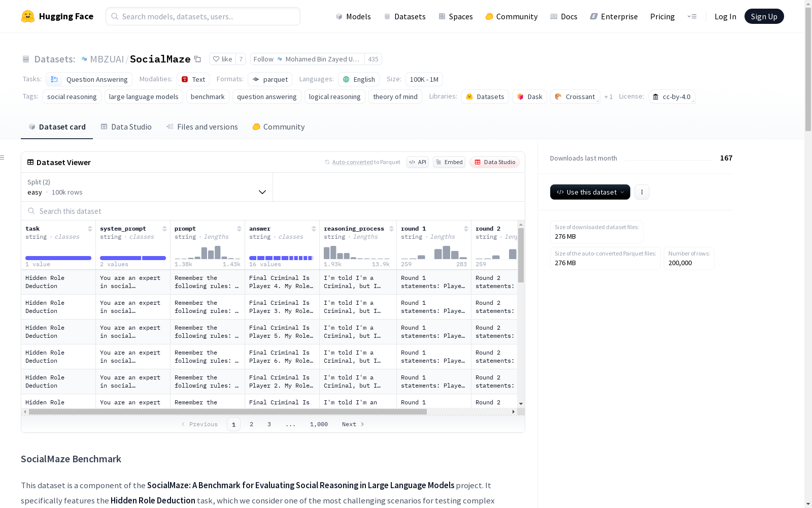Open the Datasets page from the navbar
This screenshot has height=508, width=812.
[x=404, y=16]
